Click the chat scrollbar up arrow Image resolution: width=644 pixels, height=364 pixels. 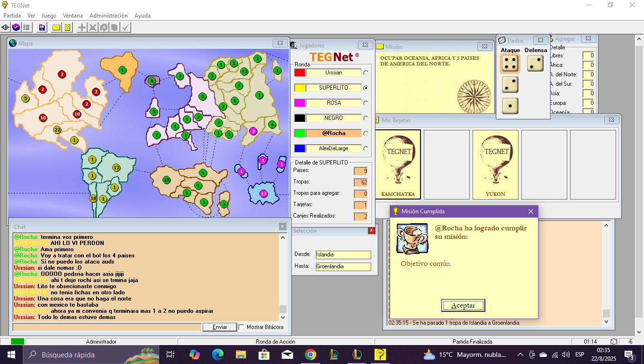283,237
